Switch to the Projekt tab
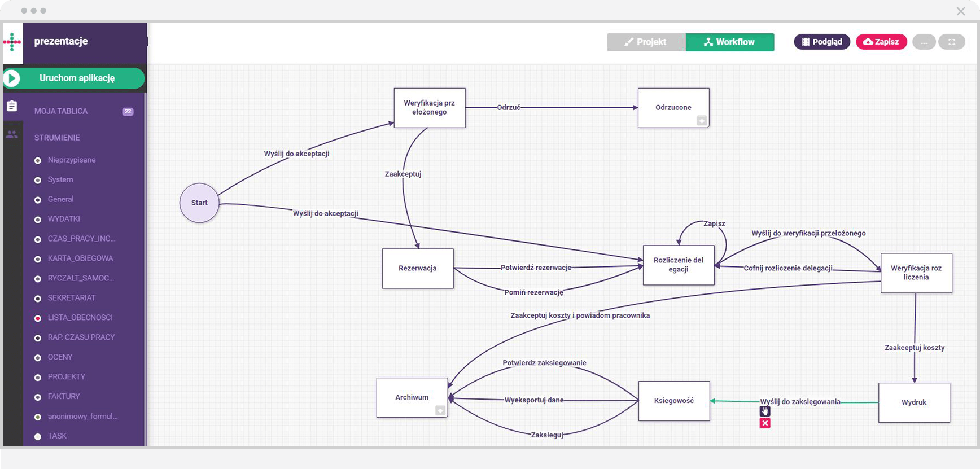This screenshot has height=469, width=980. click(646, 42)
